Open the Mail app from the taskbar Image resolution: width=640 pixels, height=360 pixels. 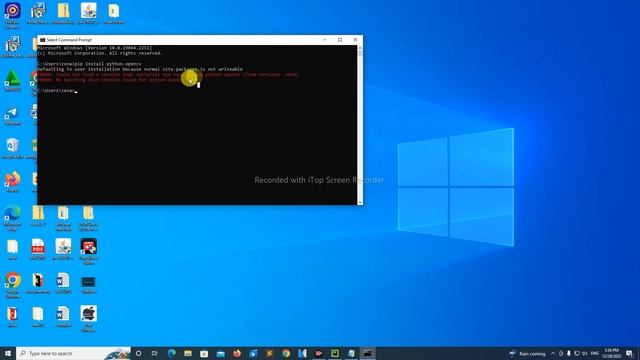point(220,353)
